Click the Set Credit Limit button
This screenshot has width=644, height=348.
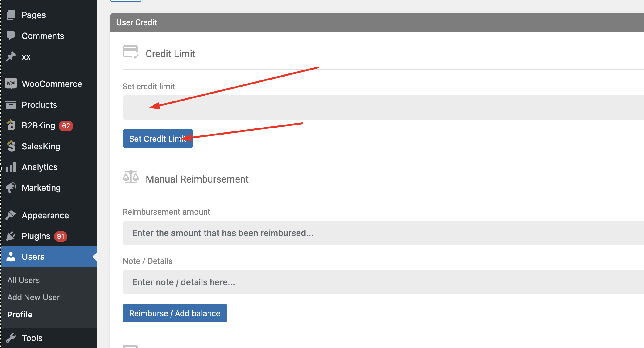158,138
